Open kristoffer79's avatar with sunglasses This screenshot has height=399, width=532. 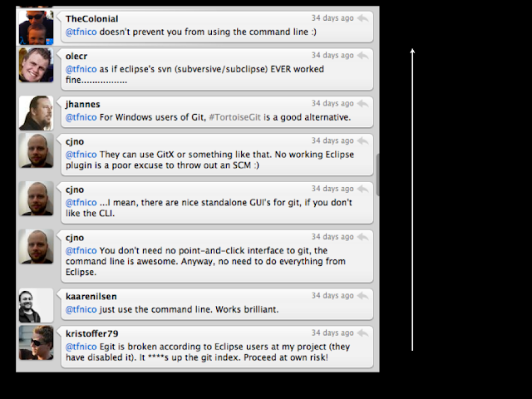click(36, 342)
